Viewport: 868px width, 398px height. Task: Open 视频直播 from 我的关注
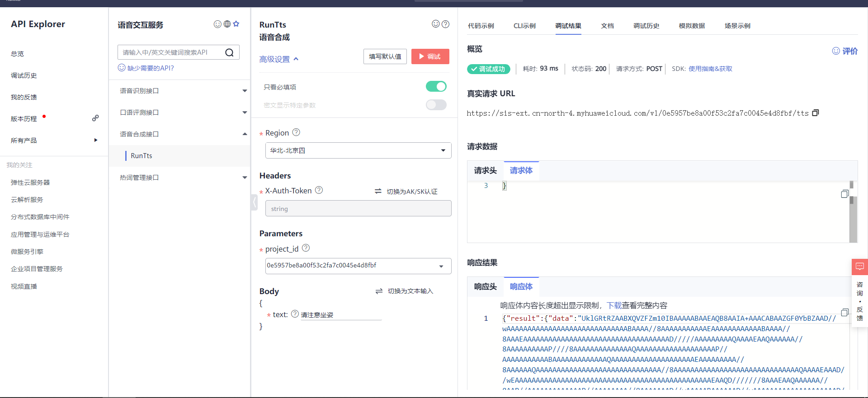[24, 286]
